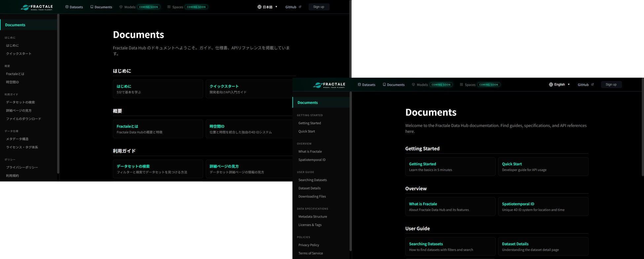The width and height of the screenshot is (644, 259).
Task: Click the Datasets database icon in Japanese window
Action: (x=67, y=7)
